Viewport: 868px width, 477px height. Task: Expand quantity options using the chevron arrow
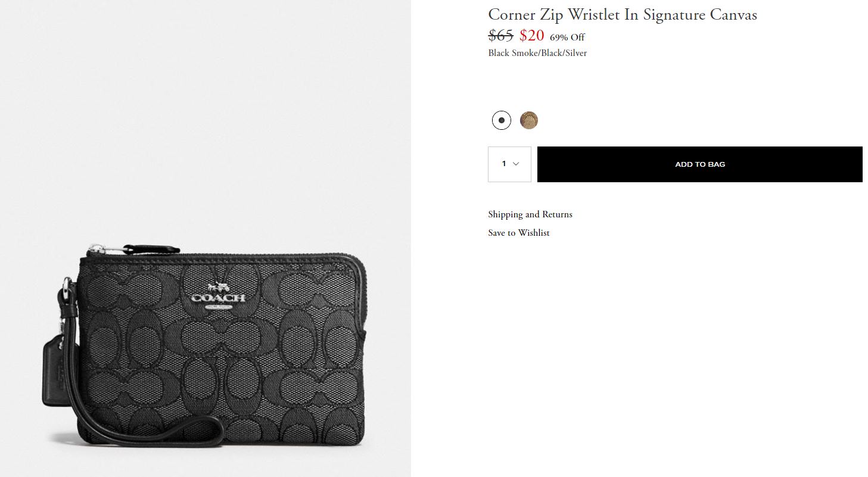click(515, 163)
